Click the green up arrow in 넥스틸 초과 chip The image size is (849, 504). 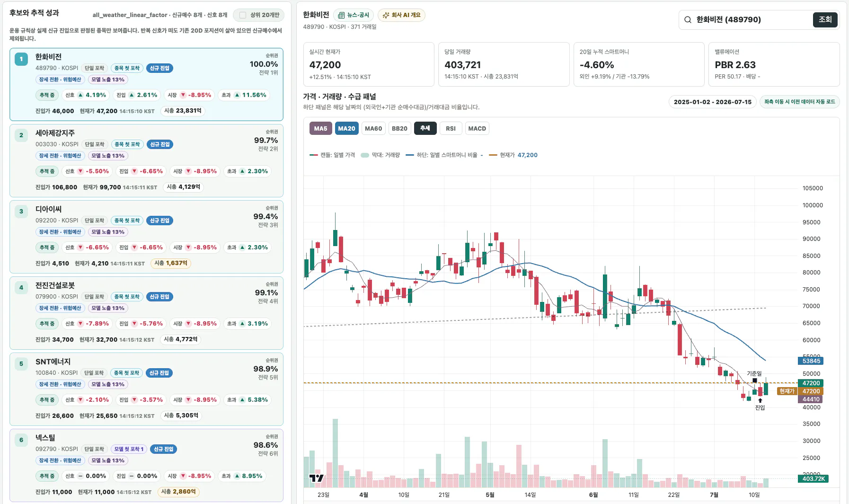[237, 476]
